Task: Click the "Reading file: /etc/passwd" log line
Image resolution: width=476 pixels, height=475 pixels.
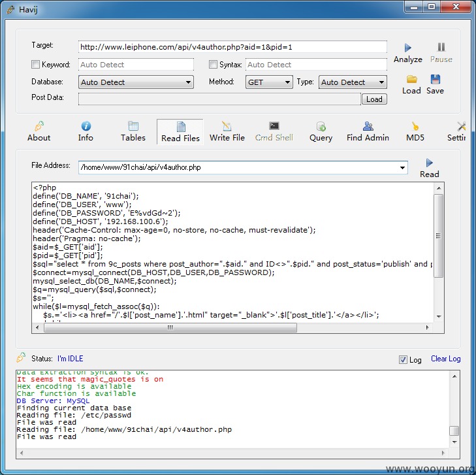Action: tap(74, 415)
